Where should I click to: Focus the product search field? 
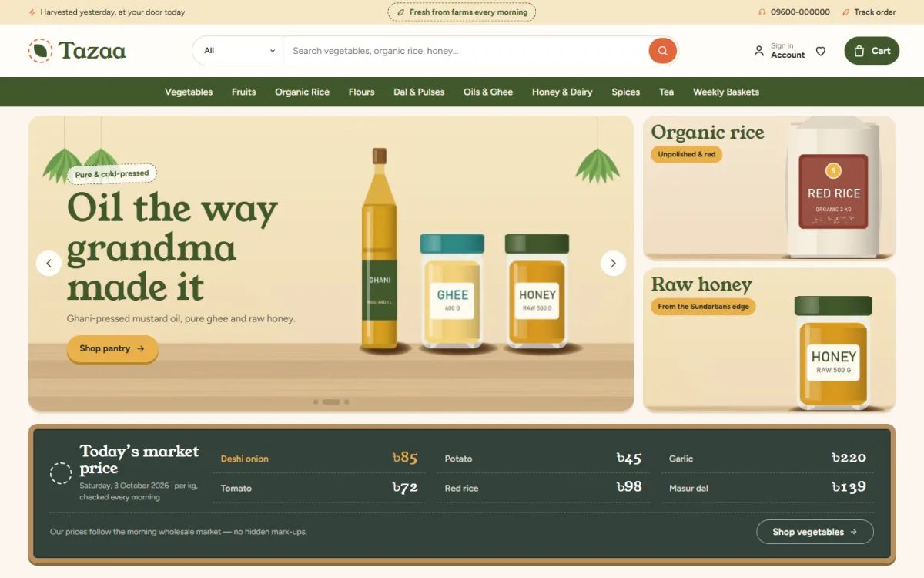coord(466,51)
